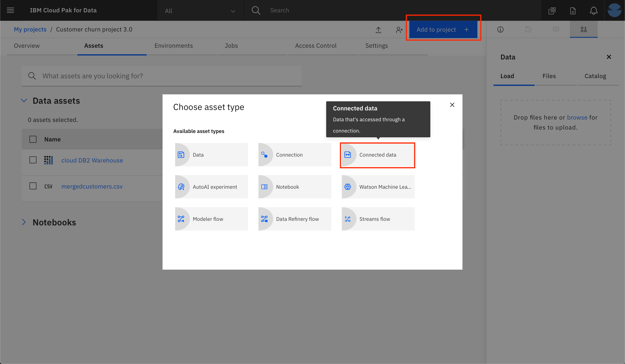
Task: Pick the Streams flow asset type
Action: (x=378, y=219)
